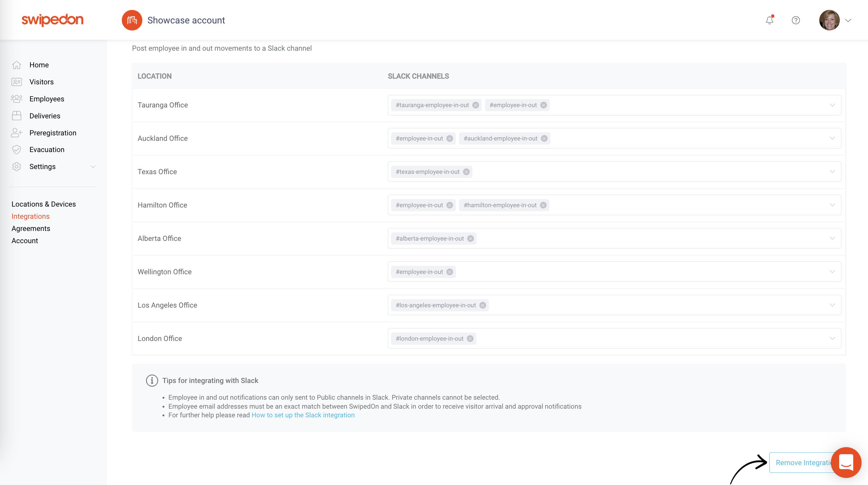Go to Home in sidebar
868x485 pixels.
[39, 65]
